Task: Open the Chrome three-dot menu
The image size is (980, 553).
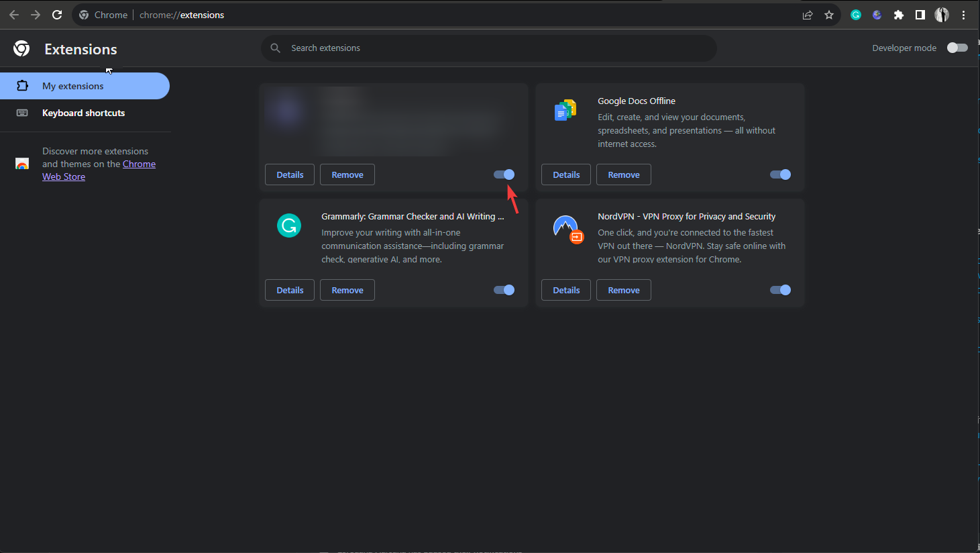Action: [963, 14]
